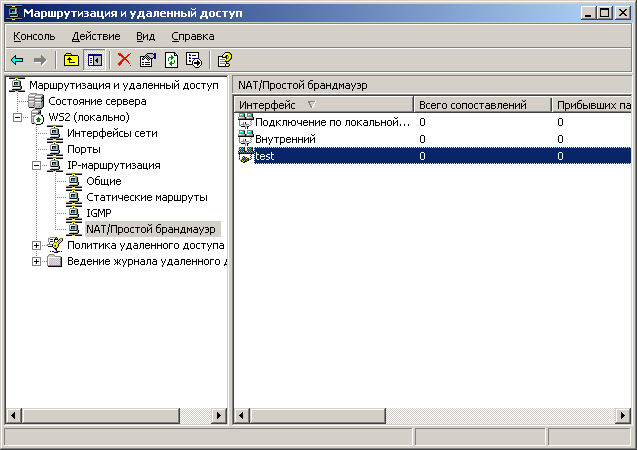This screenshot has width=637, height=450.
Task: Select the test row text
Action: (x=264, y=156)
